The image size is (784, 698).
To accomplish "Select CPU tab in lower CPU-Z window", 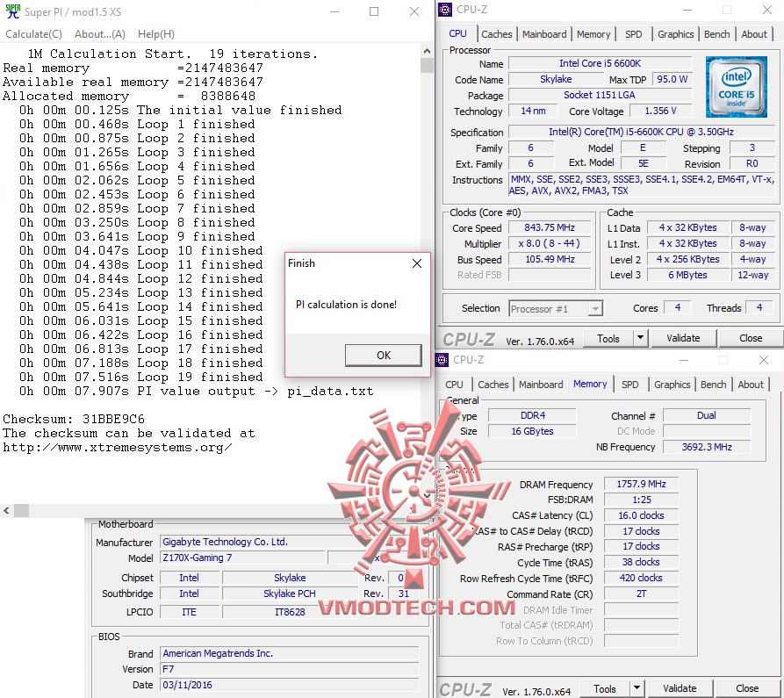I will pyautogui.click(x=454, y=385).
